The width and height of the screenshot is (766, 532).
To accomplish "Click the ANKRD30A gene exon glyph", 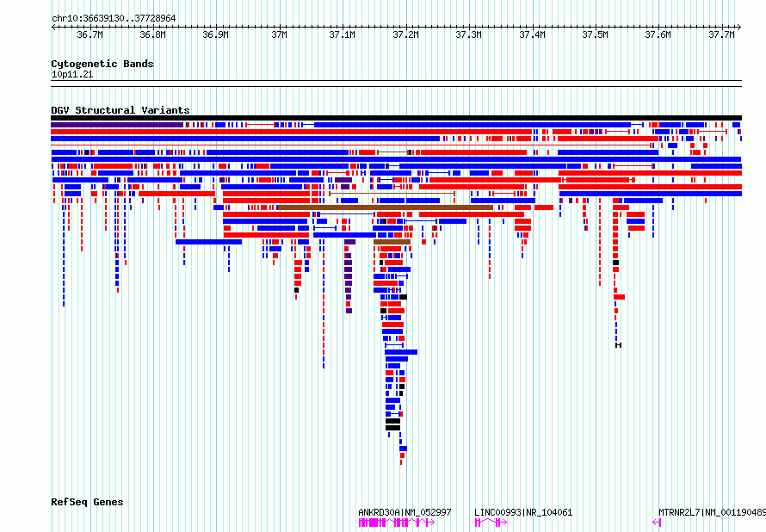I will [x=397, y=523].
